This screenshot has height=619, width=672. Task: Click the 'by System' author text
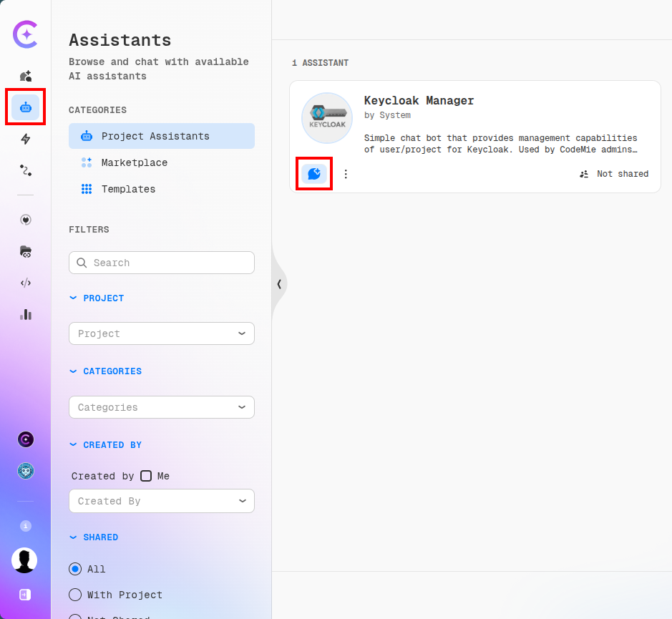pyautogui.click(x=387, y=115)
